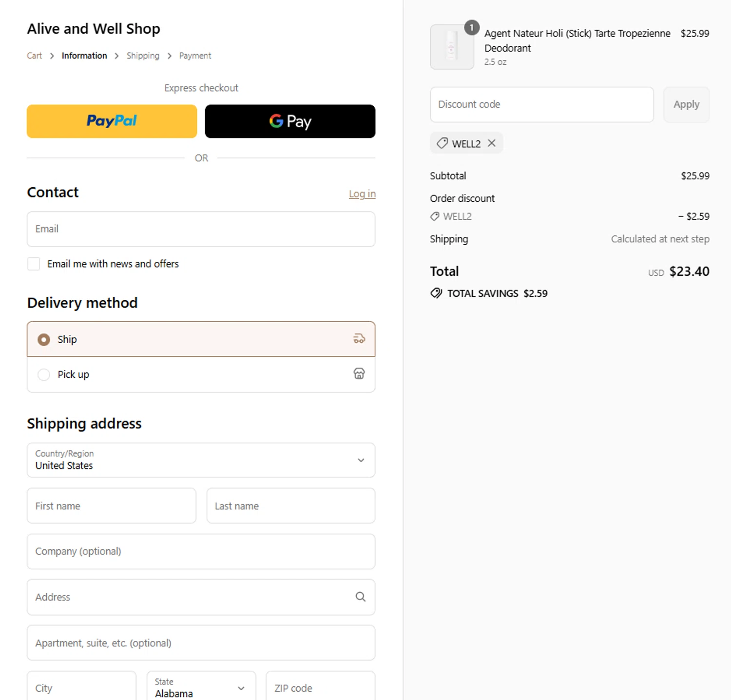Image resolution: width=731 pixels, height=700 pixels.
Task: Focus the Apartment, suite, etc. field
Action: tap(201, 643)
